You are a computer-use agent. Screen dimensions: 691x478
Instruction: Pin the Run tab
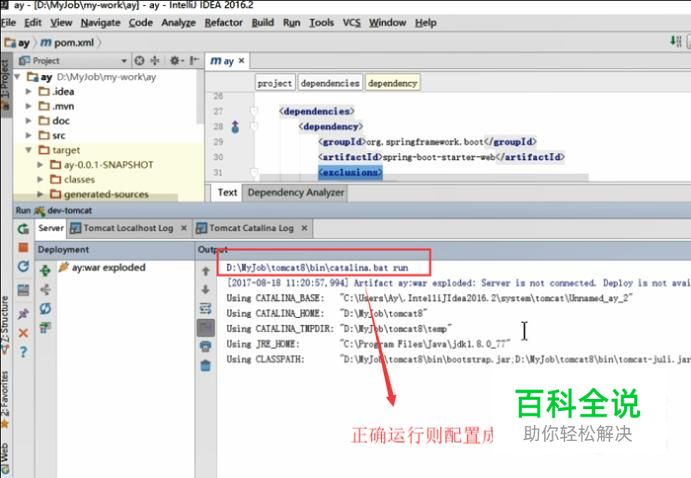click(x=23, y=313)
